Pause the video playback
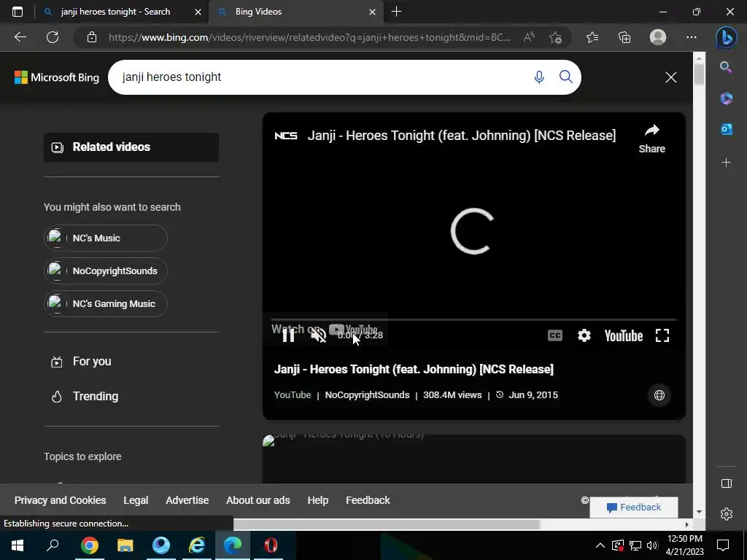Screen dimensions: 747x560 [x=288, y=335]
